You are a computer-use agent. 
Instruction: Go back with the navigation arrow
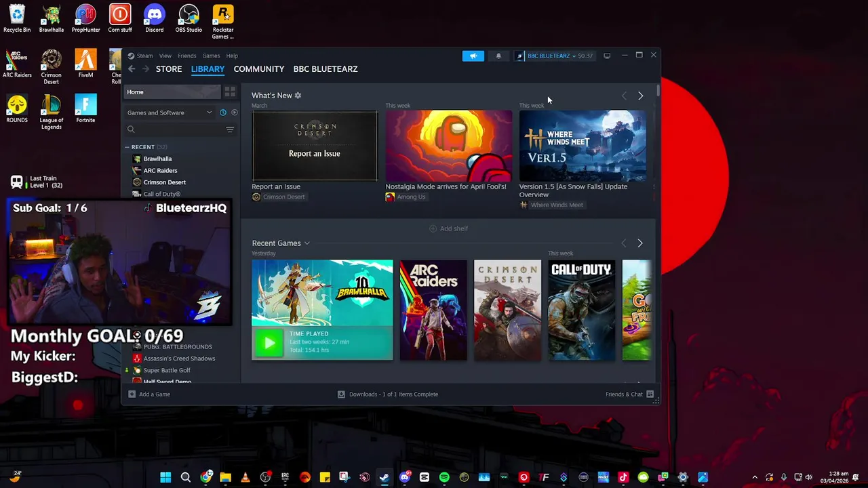click(132, 69)
